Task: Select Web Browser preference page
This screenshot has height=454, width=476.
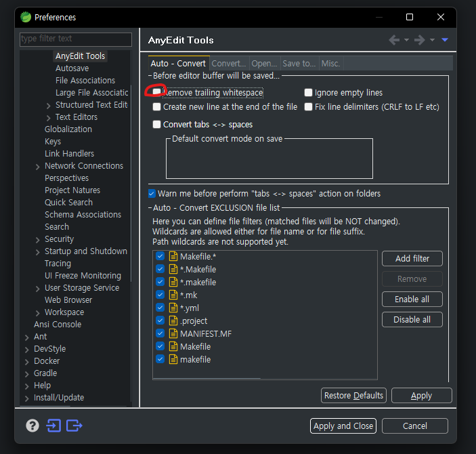Action: pos(68,300)
